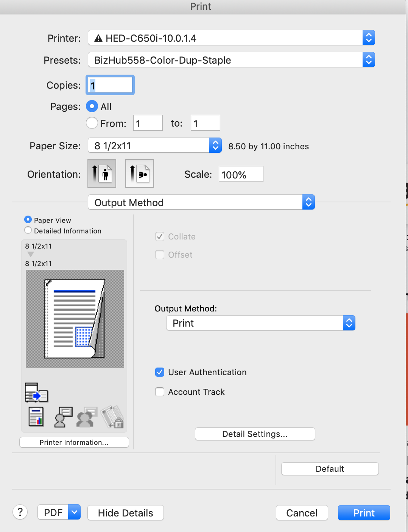Click the From page number field

148,123
